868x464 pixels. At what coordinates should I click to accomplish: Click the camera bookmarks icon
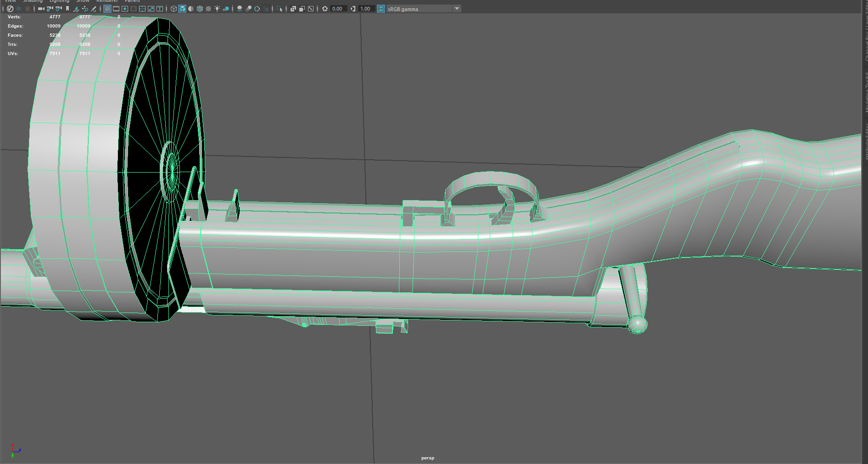pyautogui.click(x=67, y=9)
